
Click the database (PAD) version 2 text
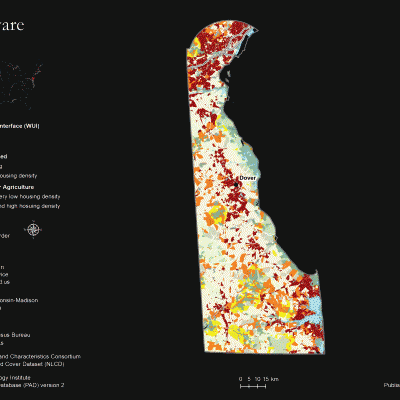point(32,385)
